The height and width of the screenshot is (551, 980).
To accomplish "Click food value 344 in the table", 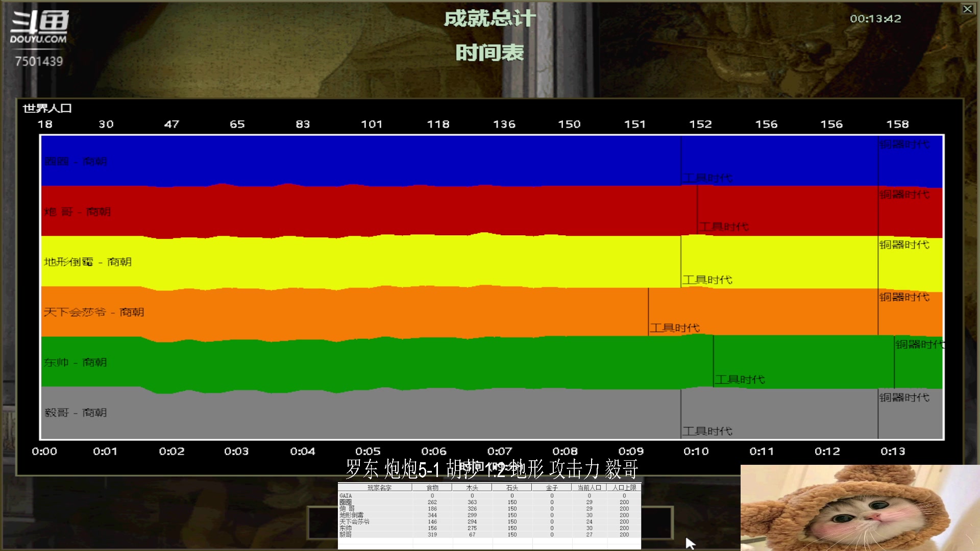I will (432, 515).
